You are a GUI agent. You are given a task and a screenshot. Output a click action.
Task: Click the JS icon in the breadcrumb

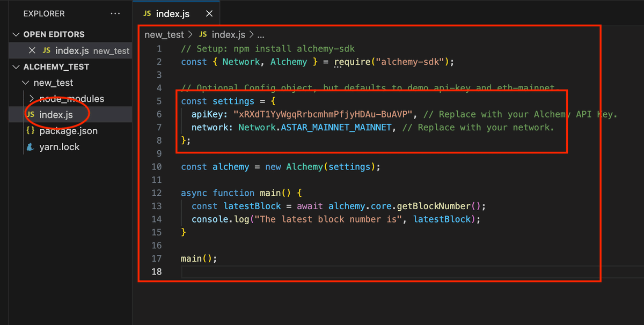pyautogui.click(x=203, y=34)
